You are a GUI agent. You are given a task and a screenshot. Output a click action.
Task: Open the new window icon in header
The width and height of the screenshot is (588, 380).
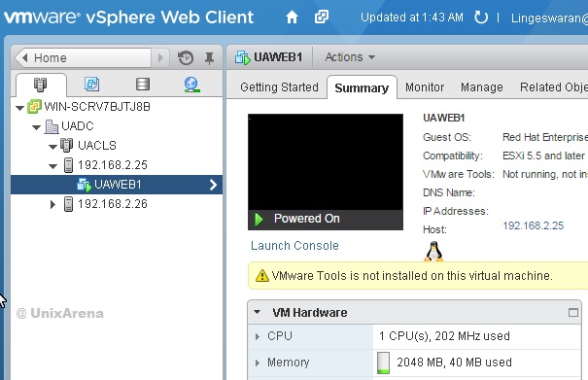pos(322,17)
